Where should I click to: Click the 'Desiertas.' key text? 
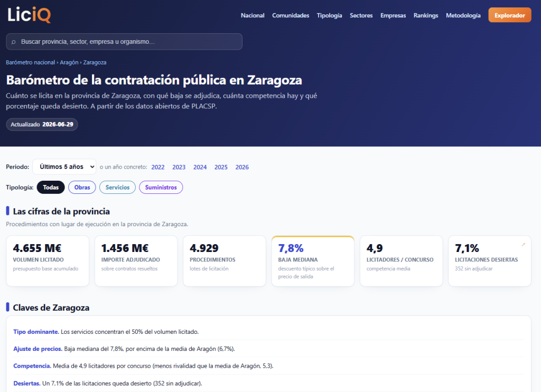27,383
